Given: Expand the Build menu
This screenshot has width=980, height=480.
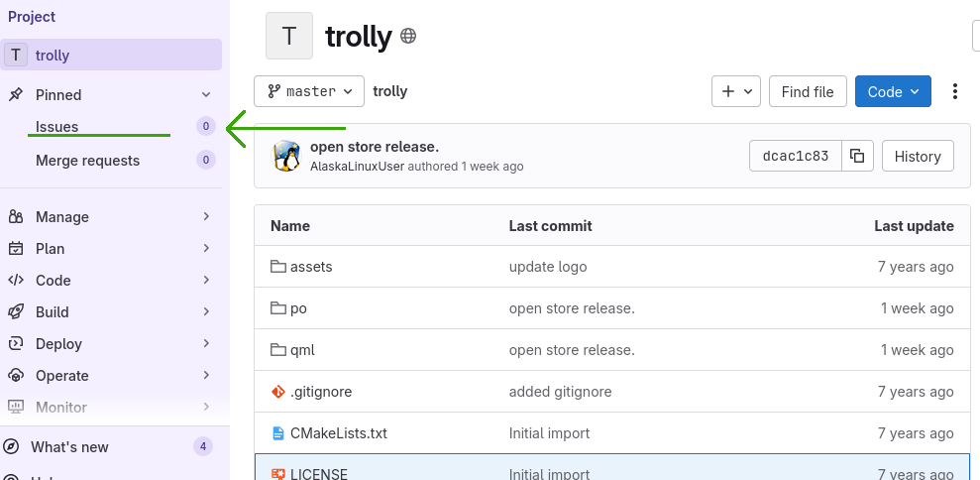Looking at the screenshot, I should click(x=111, y=312).
